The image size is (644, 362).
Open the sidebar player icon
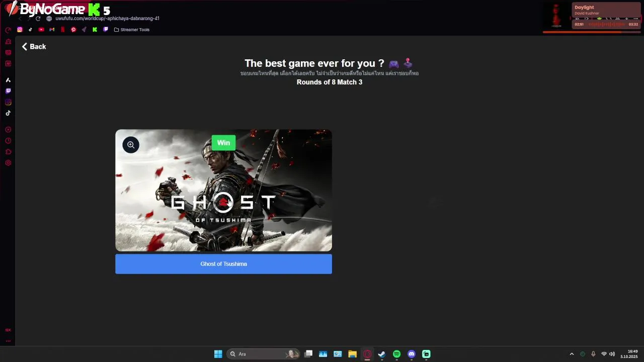click(8, 130)
